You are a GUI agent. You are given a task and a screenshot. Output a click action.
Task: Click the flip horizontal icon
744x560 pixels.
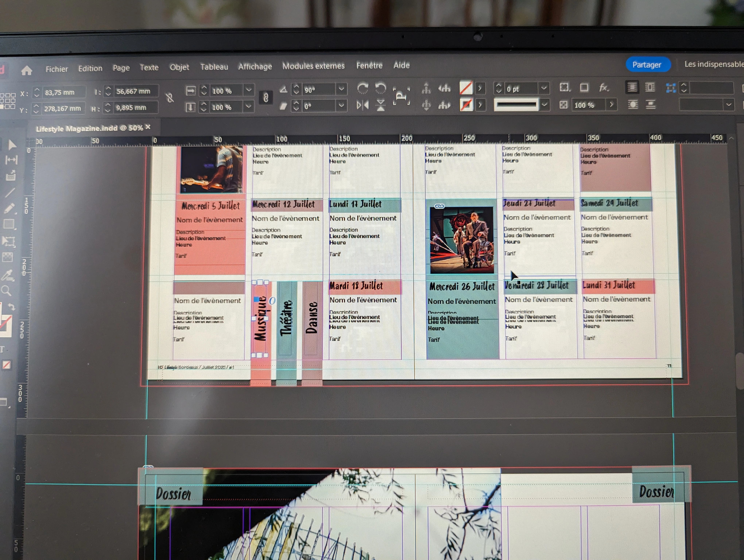pyautogui.click(x=363, y=106)
